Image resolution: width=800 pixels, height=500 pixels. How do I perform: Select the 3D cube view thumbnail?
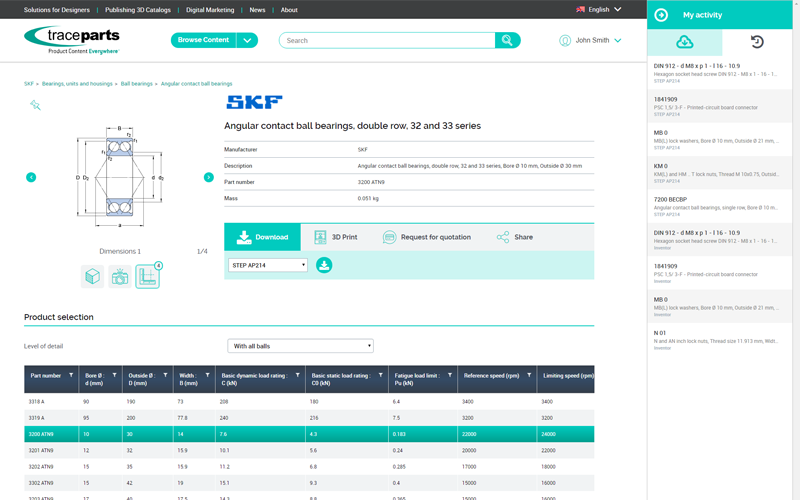(93, 277)
